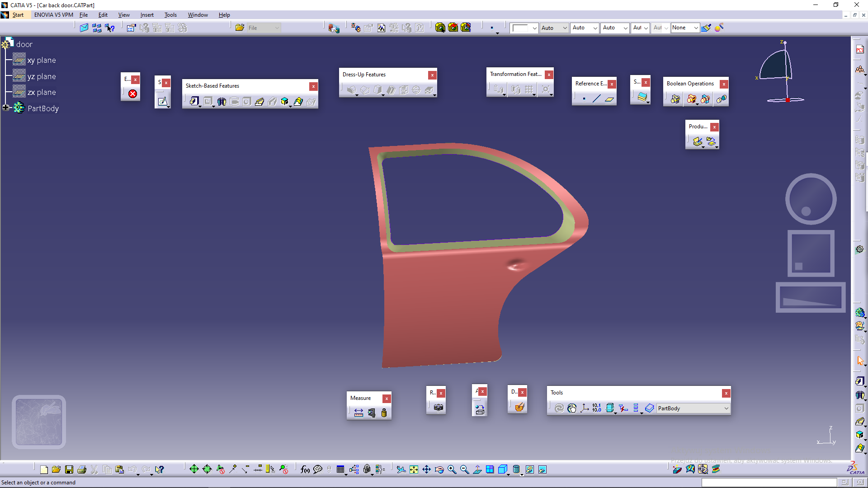Open the Tools menu
The image size is (868, 488).
click(170, 15)
